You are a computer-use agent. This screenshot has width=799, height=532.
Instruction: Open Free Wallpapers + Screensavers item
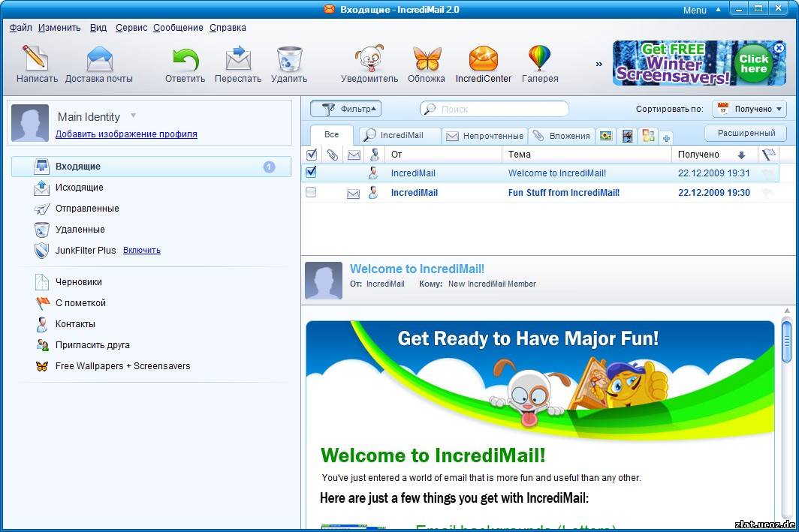(x=151, y=365)
